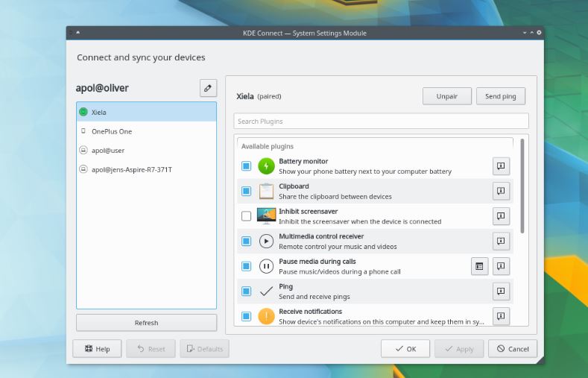Click the Apply button
Screen dimensions: 588x378
(x=459, y=349)
